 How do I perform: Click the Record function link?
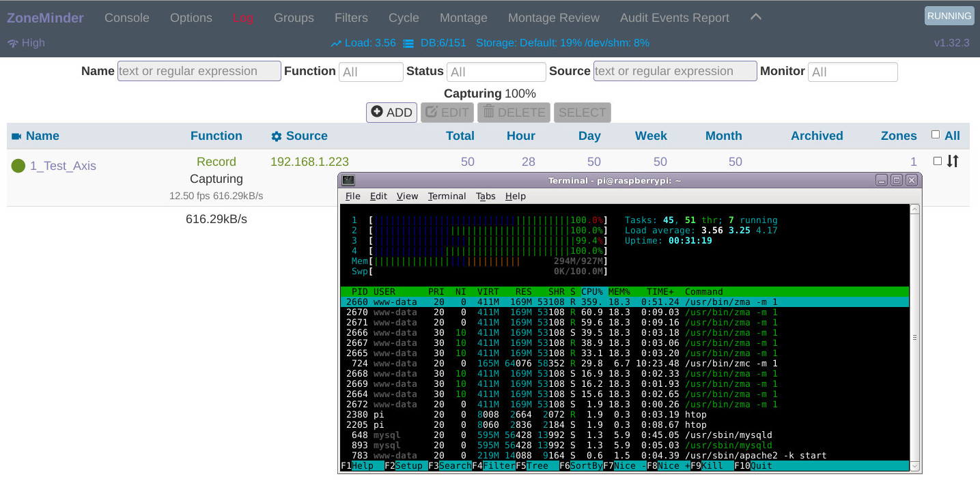pos(216,162)
